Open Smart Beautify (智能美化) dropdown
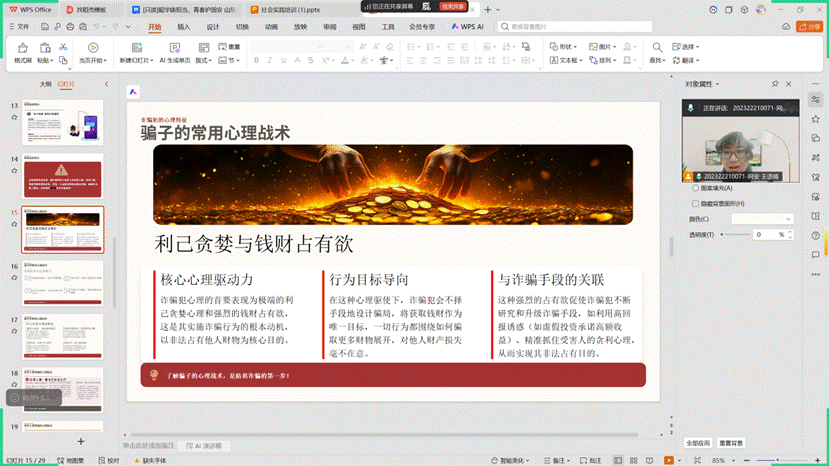 pyautogui.click(x=510, y=461)
